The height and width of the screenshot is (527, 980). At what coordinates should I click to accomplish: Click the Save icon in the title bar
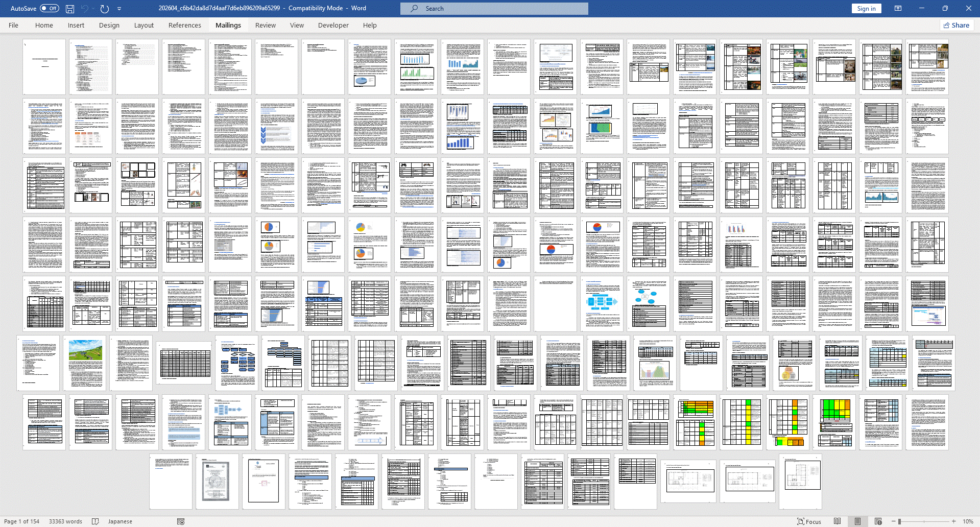70,9
